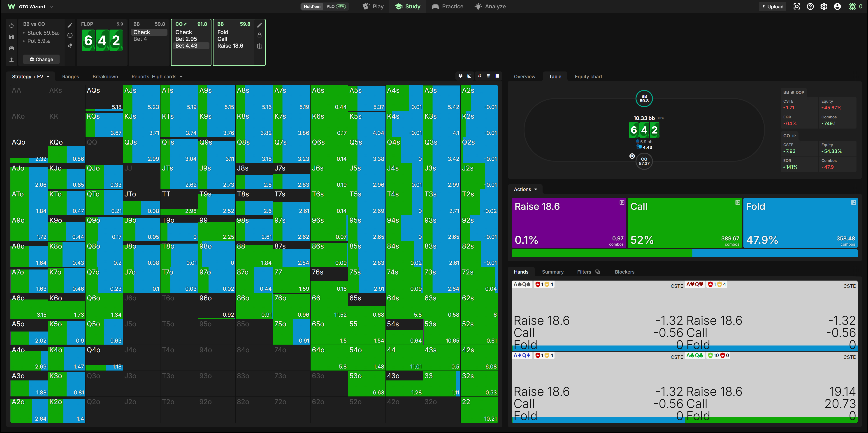Open the user account profile icon
868x433 pixels.
point(837,6)
